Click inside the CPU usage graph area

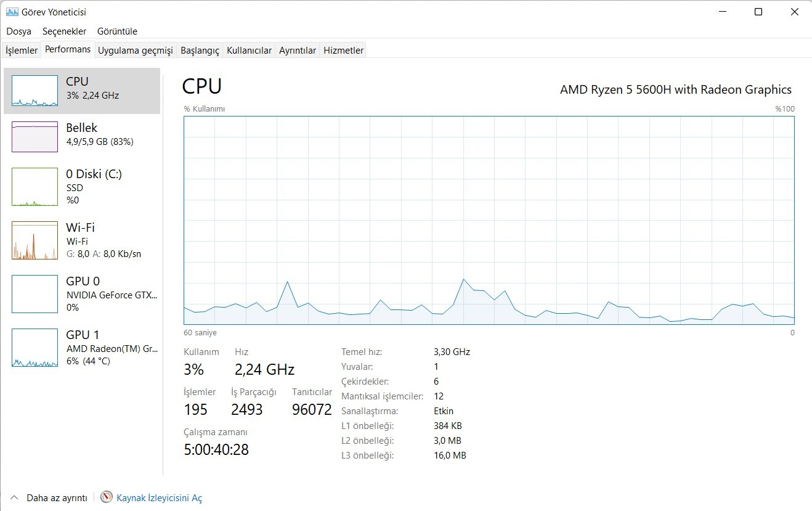(489, 220)
